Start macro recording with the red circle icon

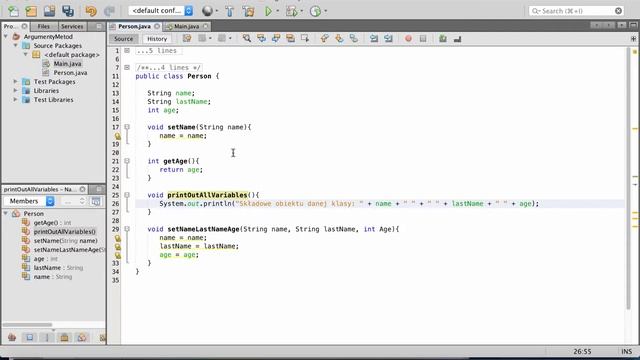[x=408, y=38]
